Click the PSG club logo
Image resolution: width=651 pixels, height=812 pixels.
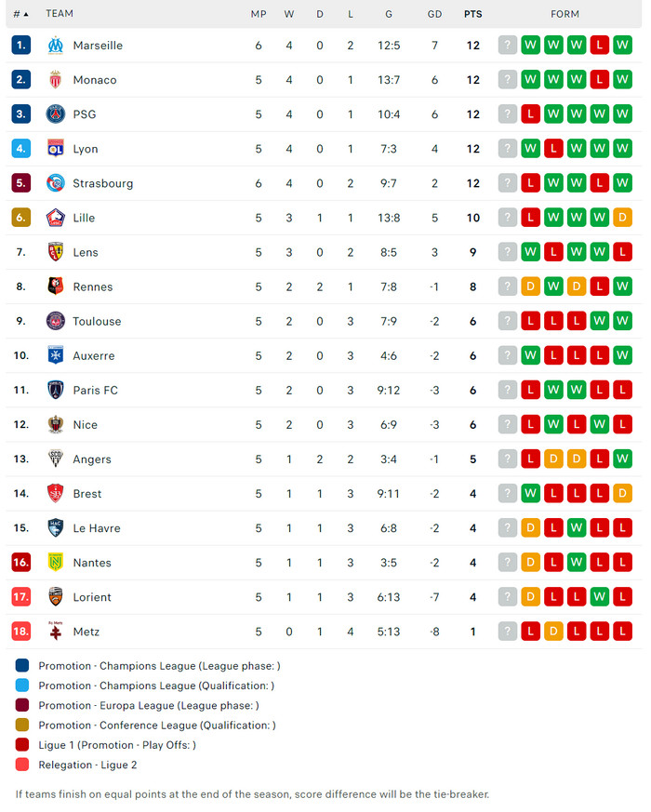click(56, 114)
